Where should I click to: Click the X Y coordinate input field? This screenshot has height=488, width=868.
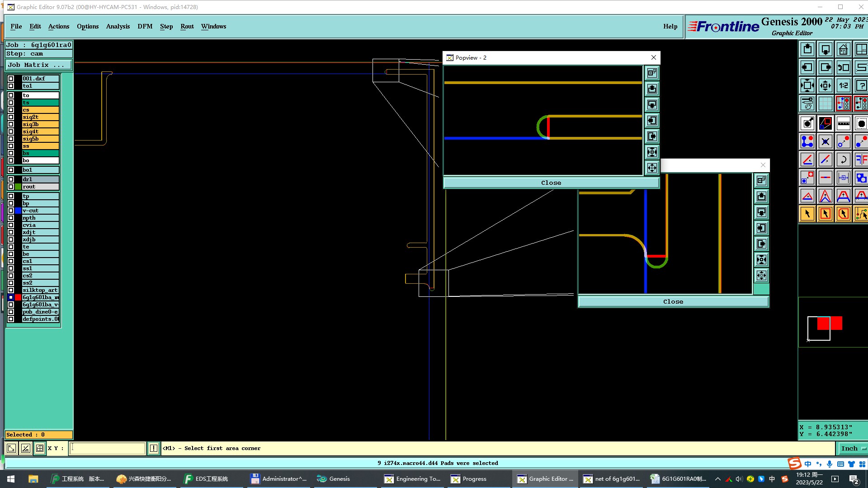(x=108, y=448)
